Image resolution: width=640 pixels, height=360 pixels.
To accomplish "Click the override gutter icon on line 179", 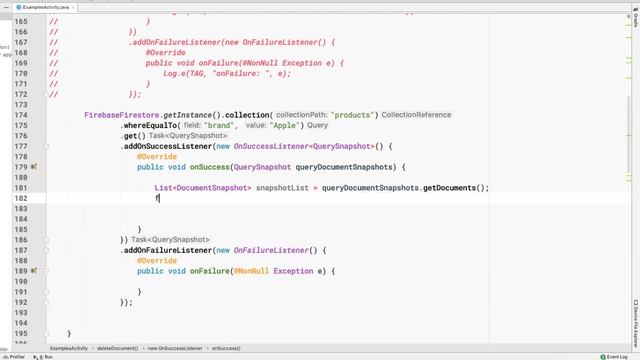I will [34, 167].
